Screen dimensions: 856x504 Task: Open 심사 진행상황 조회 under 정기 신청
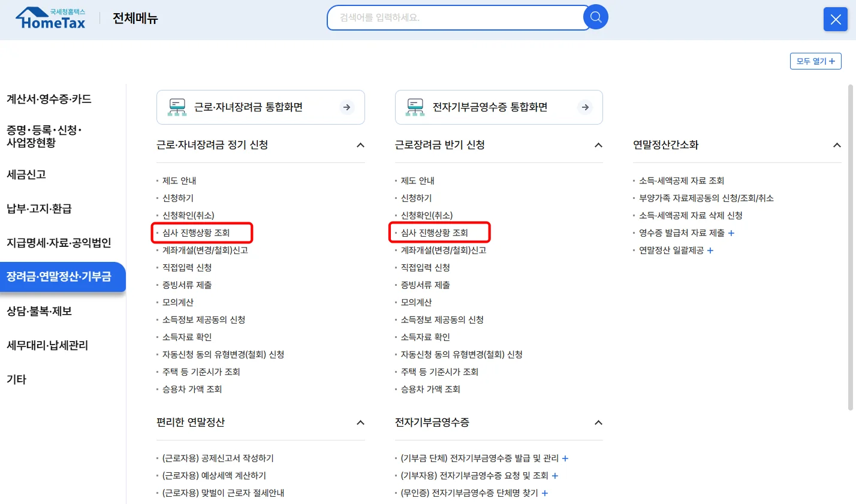197,233
